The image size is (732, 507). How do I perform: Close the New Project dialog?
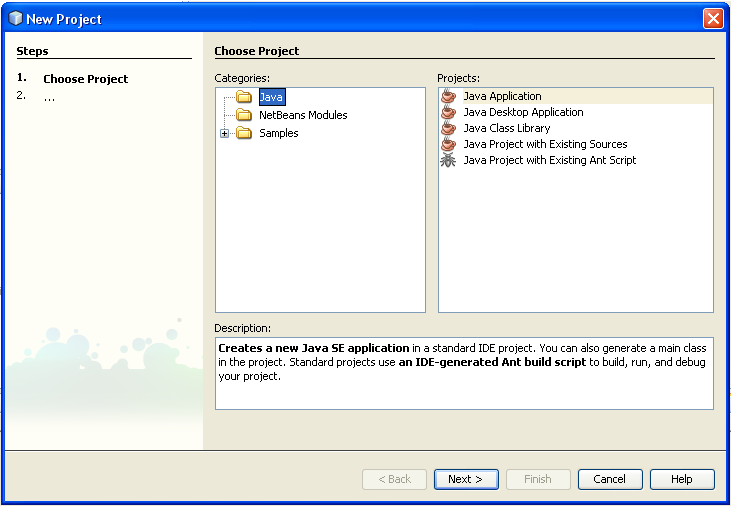tap(713, 19)
